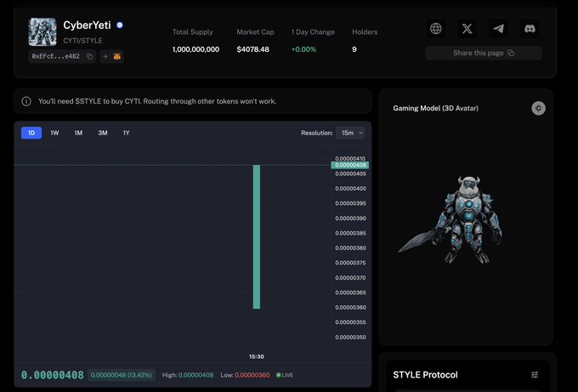The image size is (578, 392).
Task: Click the Share this page button
Action: pos(483,53)
